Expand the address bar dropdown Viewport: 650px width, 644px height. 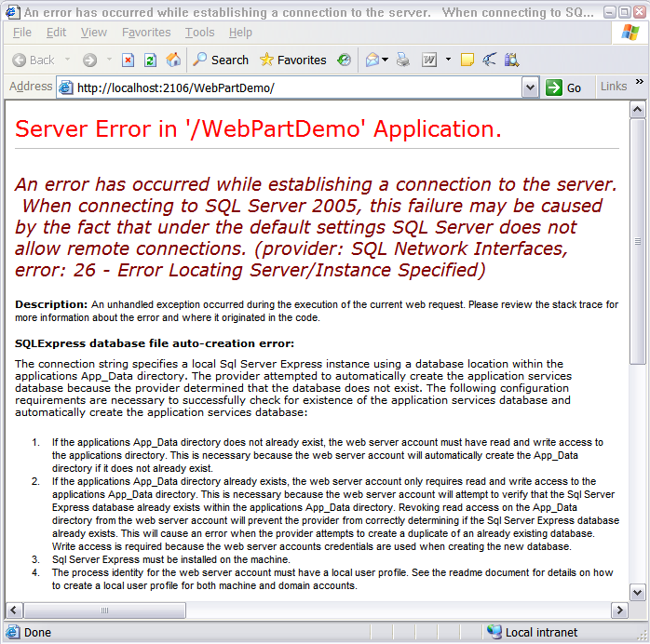pos(530,87)
